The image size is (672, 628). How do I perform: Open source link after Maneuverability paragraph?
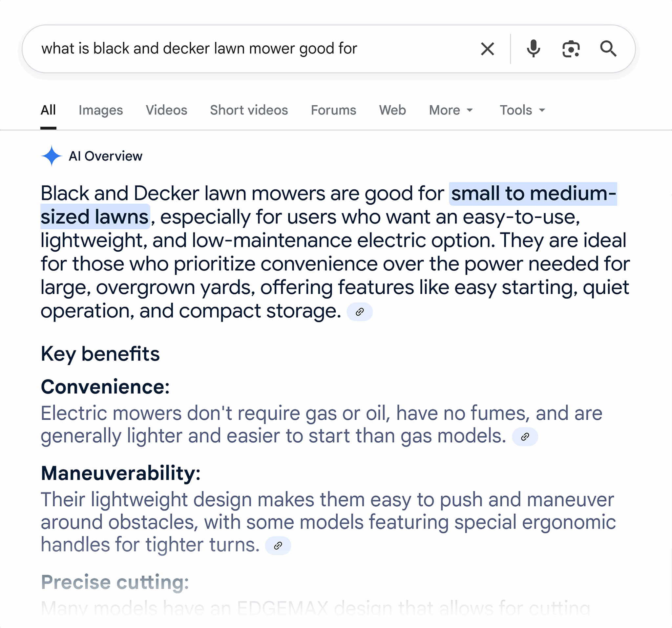click(x=278, y=546)
